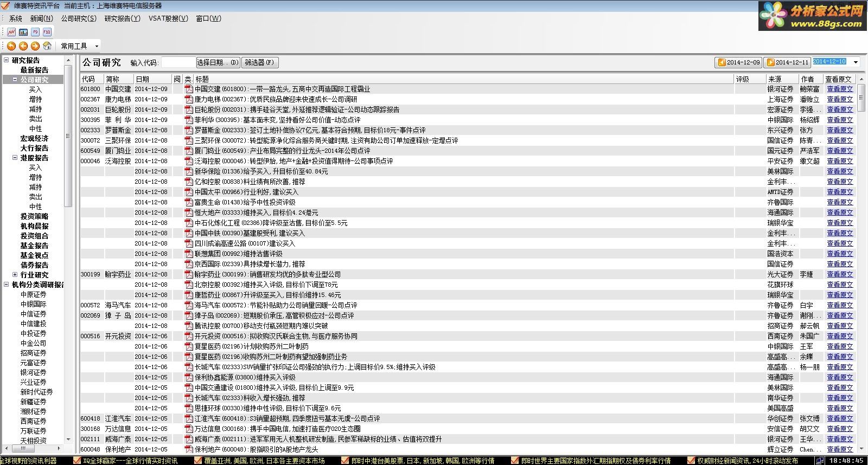868x465 pixels.
Task: Open the bar chart toolbar icon
Action: (23, 32)
